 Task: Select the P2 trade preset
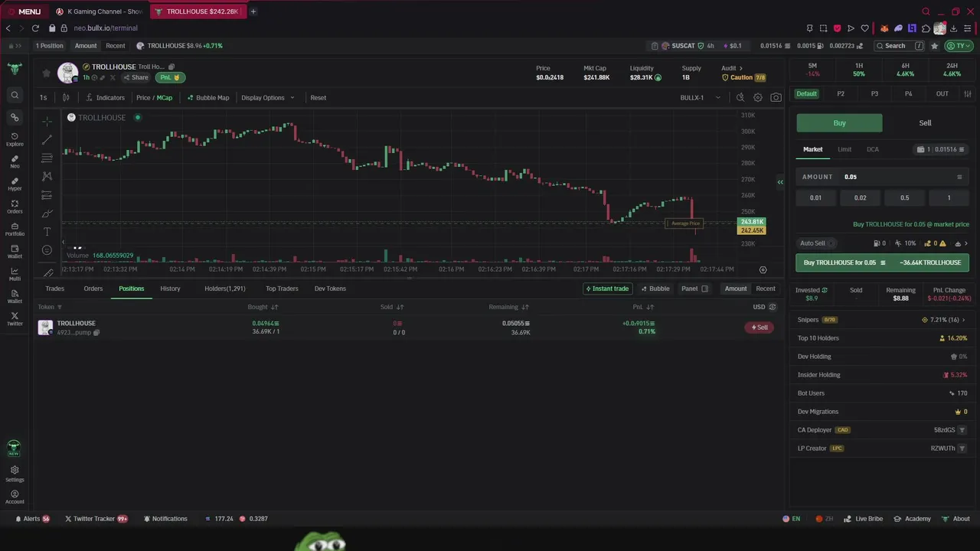coord(841,93)
